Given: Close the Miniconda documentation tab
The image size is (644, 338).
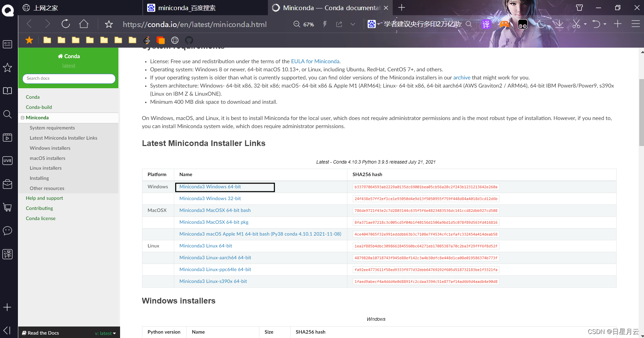Looking at the screenshot, I should (386, 8).
